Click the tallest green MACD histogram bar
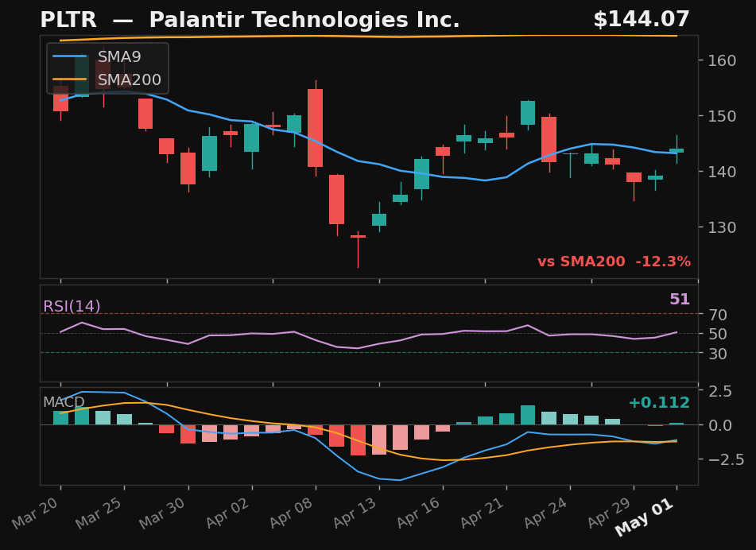The height and width of the screenshot is (550, 756). [528, 415]
